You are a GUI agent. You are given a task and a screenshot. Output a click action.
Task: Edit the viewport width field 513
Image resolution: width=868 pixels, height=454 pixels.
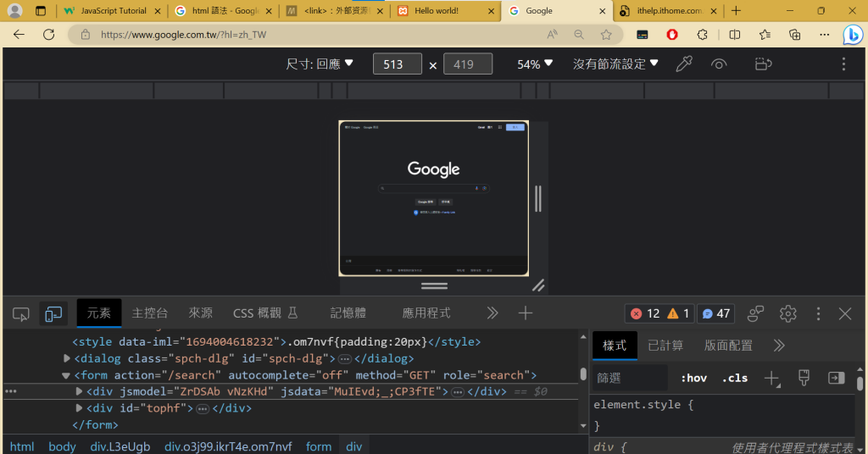[398, 64]
